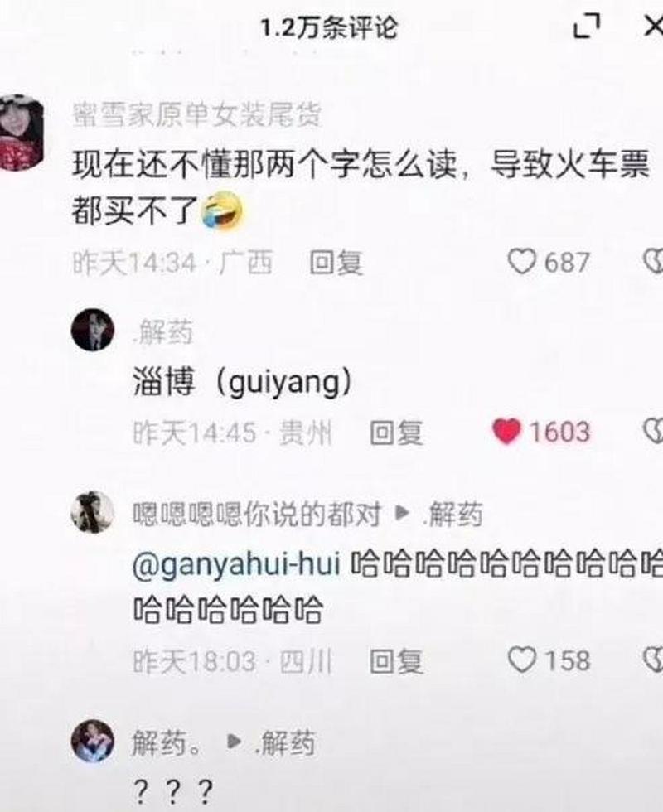The height and width of the screenshot is (812, 663).
Task: Reply to the 四川 comment
Action: pos(397,661)
